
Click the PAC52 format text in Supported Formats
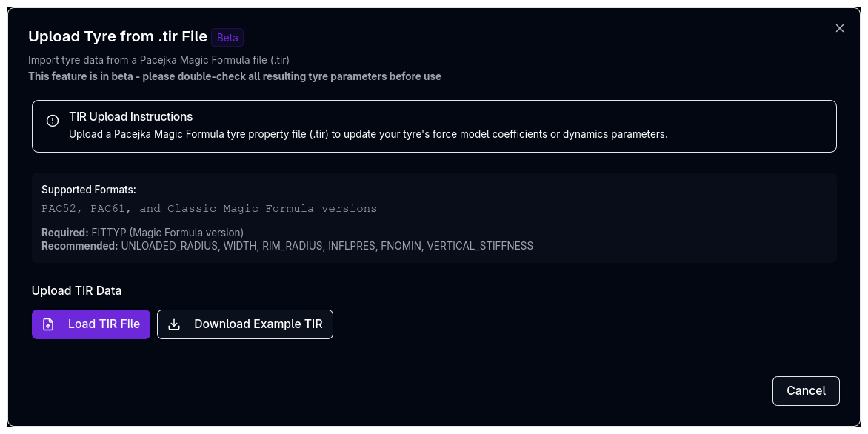[x=59, y=208]
